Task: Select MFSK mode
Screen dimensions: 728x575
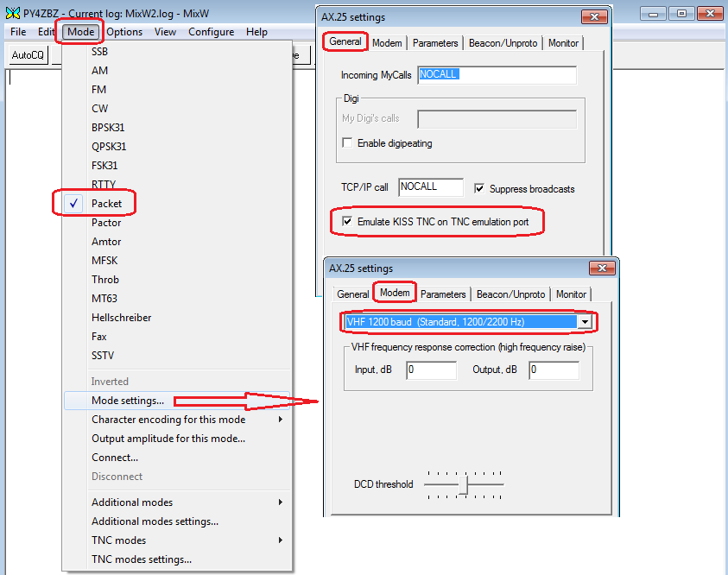Action: click(177, 261)
